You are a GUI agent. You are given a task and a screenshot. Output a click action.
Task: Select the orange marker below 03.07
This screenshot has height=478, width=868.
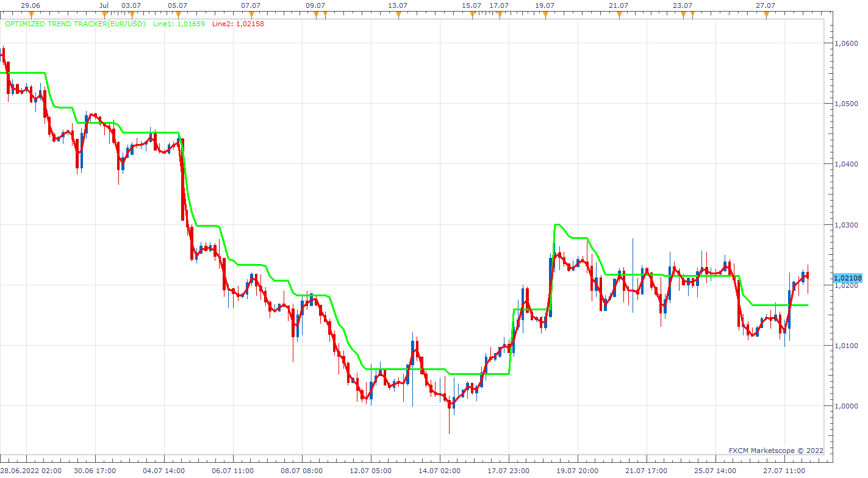click(132, 15)
